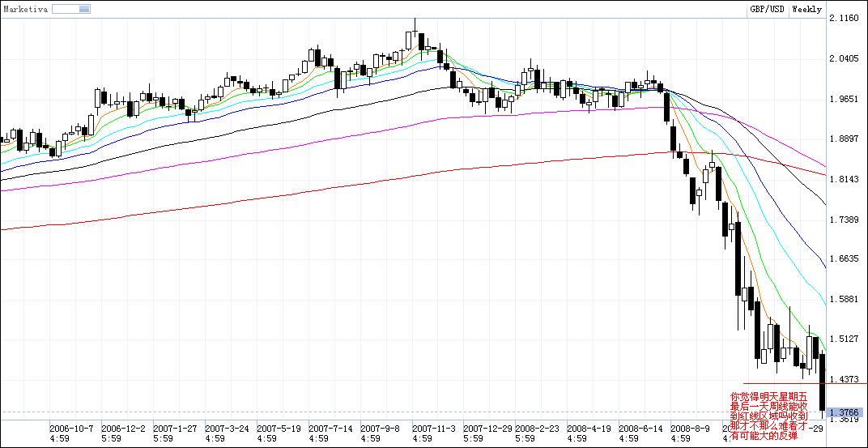Click the 2007-1-27 date axis label

[x=176, y=433]
